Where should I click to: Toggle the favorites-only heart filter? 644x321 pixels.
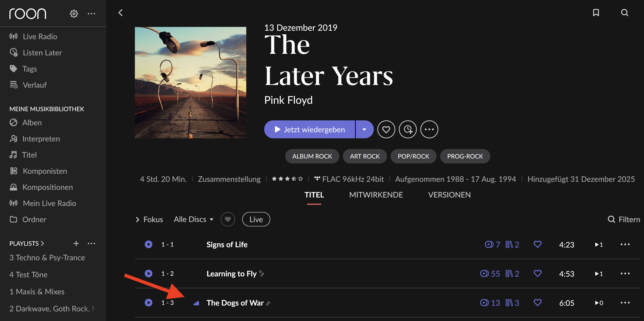point(228,219)
